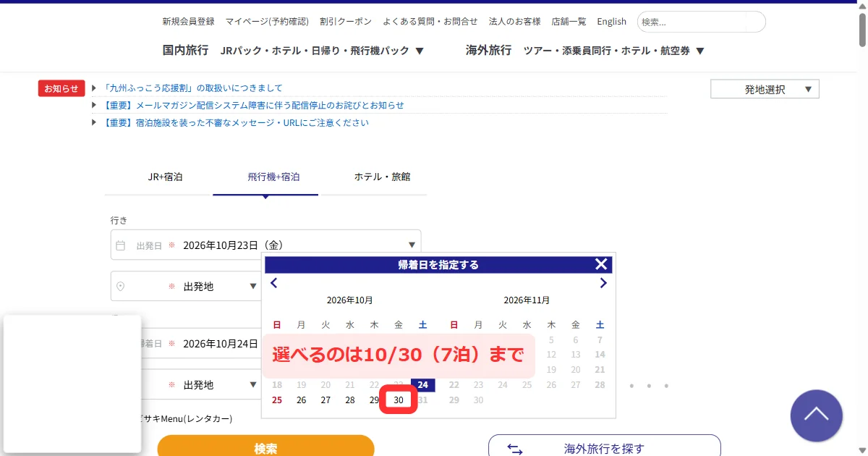Open the 店舗一覧 link
868x456 pixels.
(569, 21)
